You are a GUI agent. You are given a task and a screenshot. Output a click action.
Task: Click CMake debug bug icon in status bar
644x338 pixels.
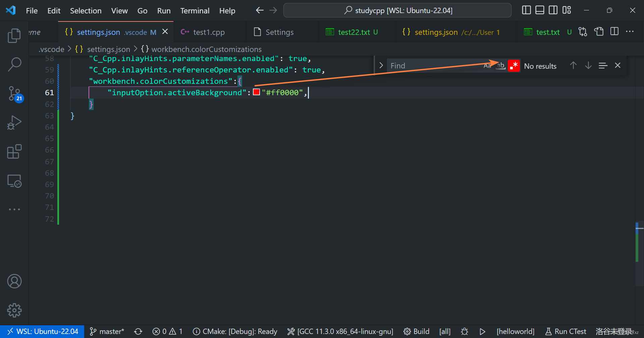pyautogui.click(x=465, y=331)
